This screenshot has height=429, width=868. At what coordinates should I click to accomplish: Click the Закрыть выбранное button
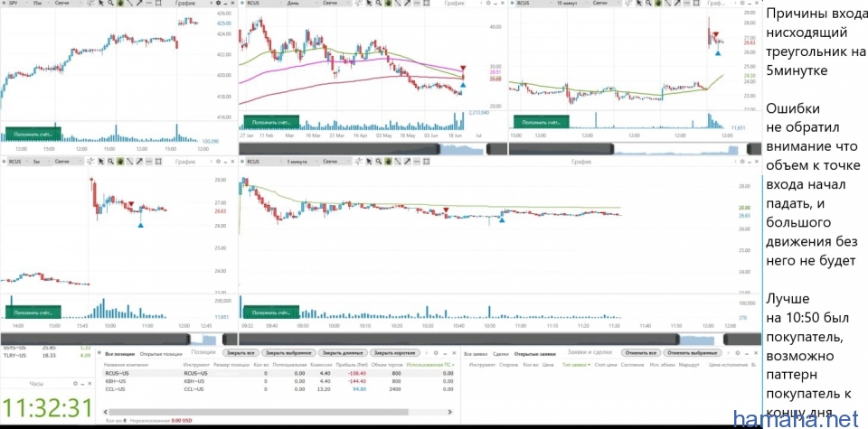(x=288, y=353)
